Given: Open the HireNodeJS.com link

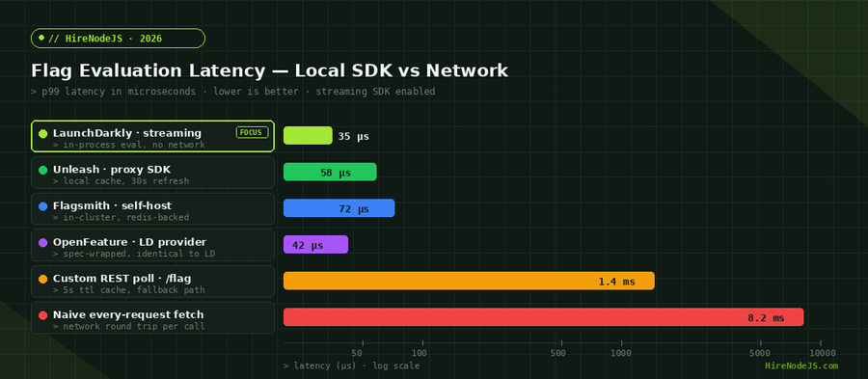Looking at the screenshot, I should tap(801, 365).
